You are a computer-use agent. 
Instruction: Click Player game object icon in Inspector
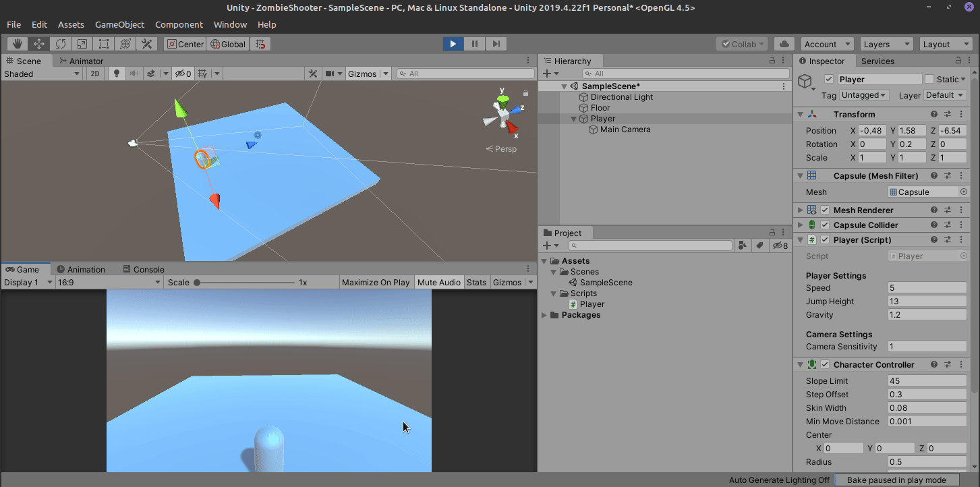point(805,82)
